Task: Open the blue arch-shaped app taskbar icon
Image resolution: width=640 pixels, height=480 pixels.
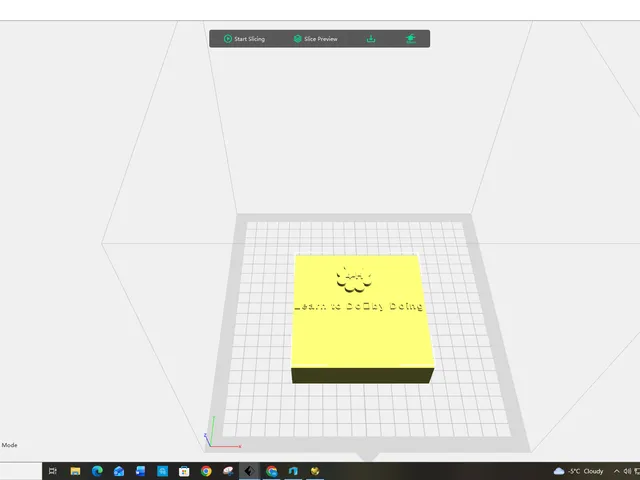Action: (x=293, y=471)
